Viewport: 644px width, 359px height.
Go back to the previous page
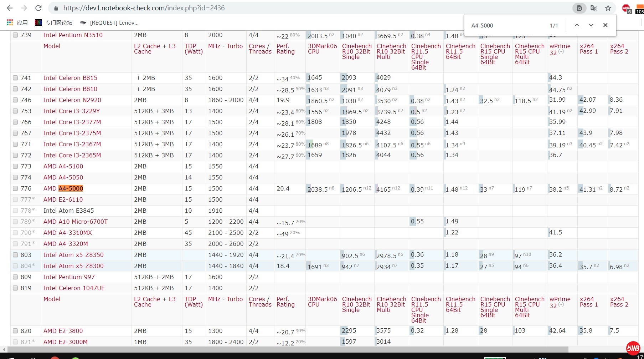point(10,8)
